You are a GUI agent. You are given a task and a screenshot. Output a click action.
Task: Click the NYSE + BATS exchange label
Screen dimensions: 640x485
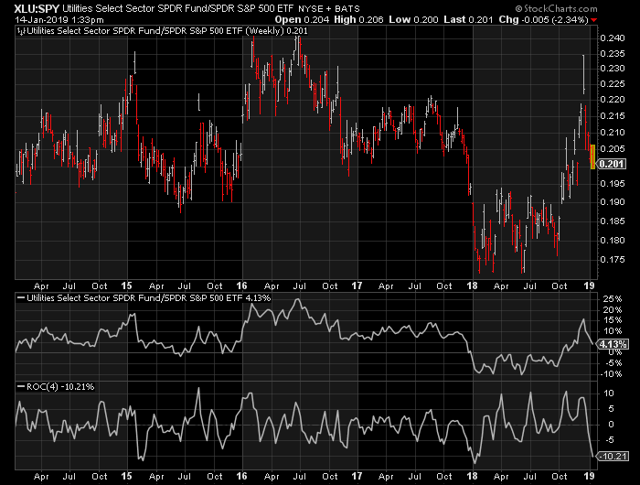(x=329, y=9)
